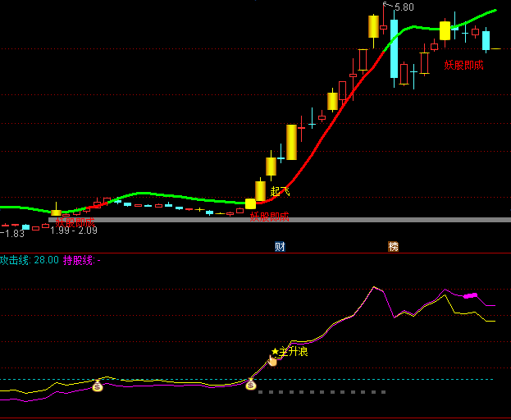Click the second money bag signal under 主升浪
This screenshot has width=511, height=420.
251,385
